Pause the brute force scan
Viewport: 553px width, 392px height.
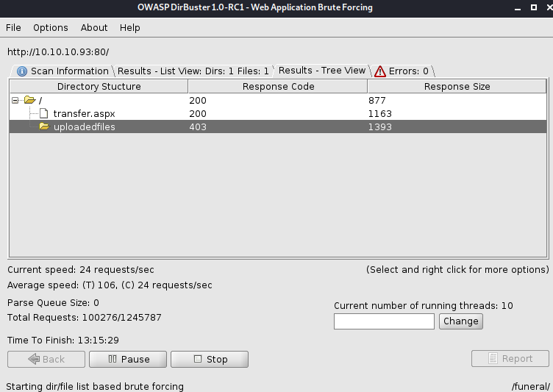128,359
